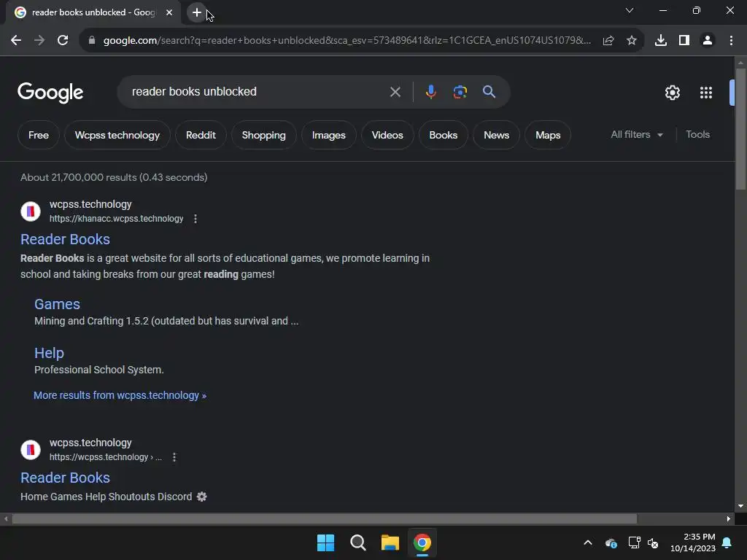Filter results by Free

pyautogui.click(x=39, y=135)
